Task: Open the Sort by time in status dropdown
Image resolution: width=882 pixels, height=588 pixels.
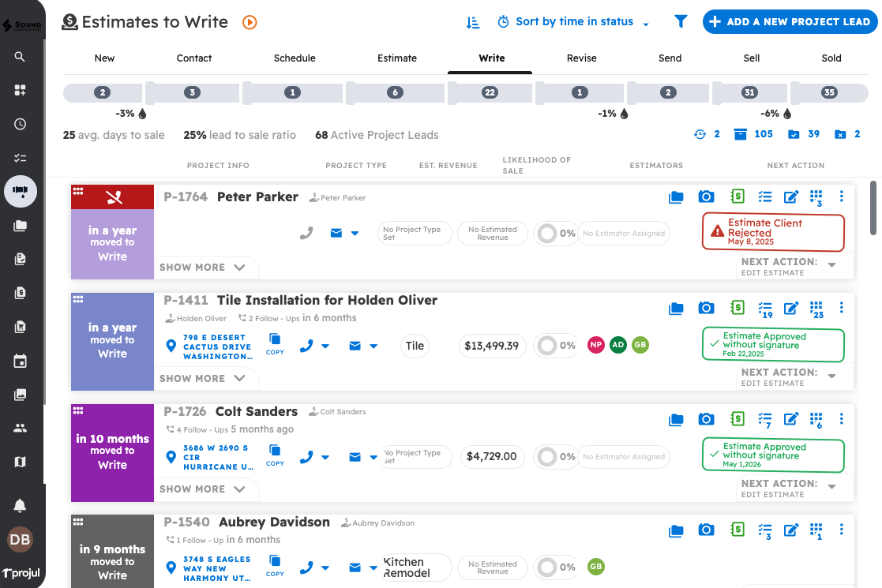Action: [x=574, y=22]
